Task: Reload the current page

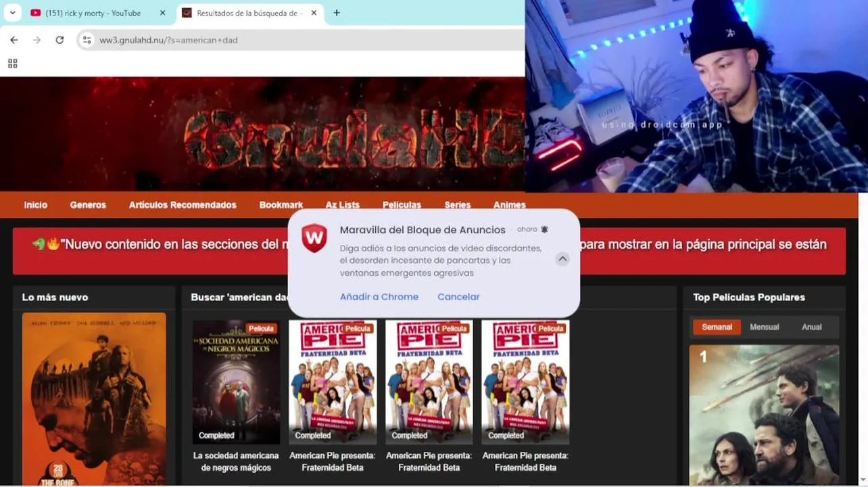Action: (59, 40)
